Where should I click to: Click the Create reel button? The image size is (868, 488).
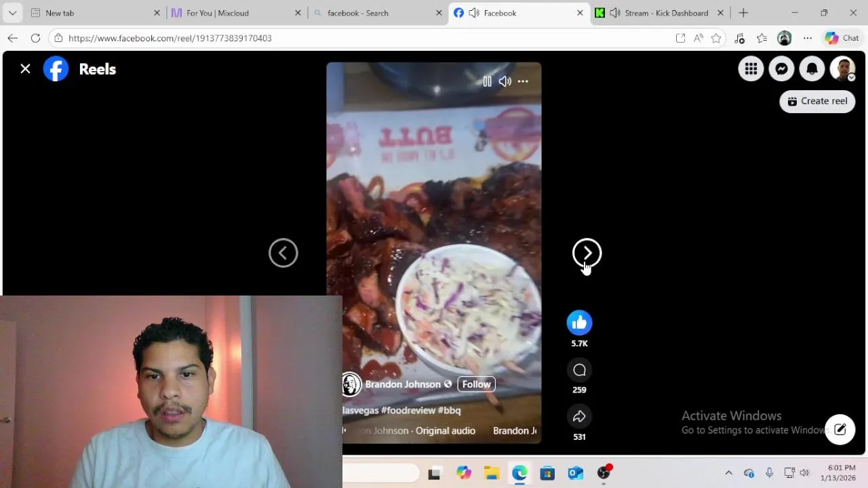(817, 101)
